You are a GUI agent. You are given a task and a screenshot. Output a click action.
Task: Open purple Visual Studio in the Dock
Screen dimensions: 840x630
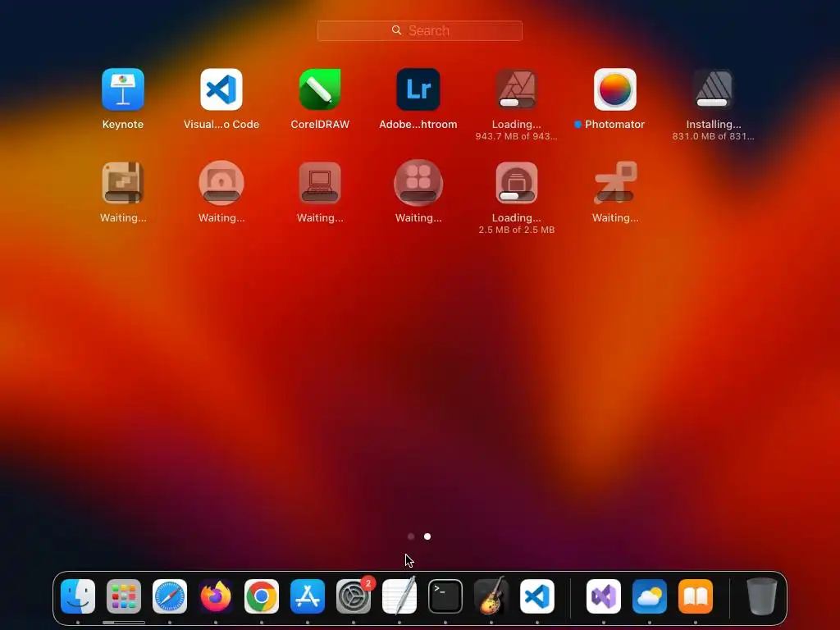(604, 596)
